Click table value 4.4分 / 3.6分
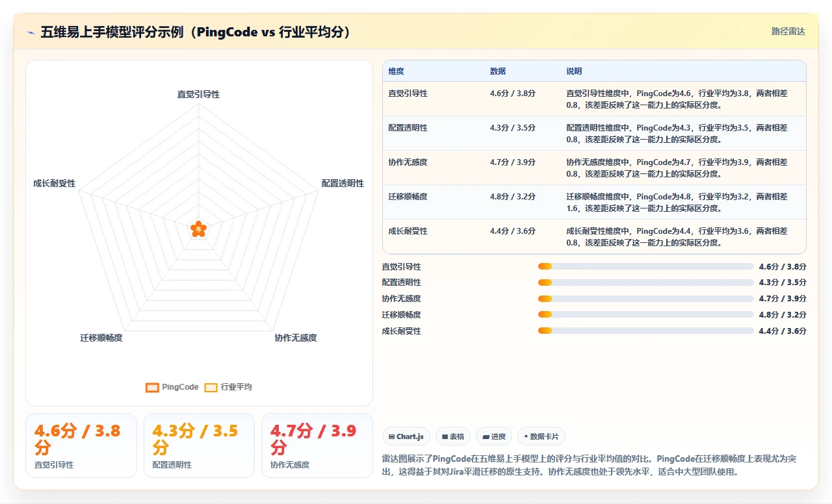This screenshot has height=504, width=832. [513, 231]
